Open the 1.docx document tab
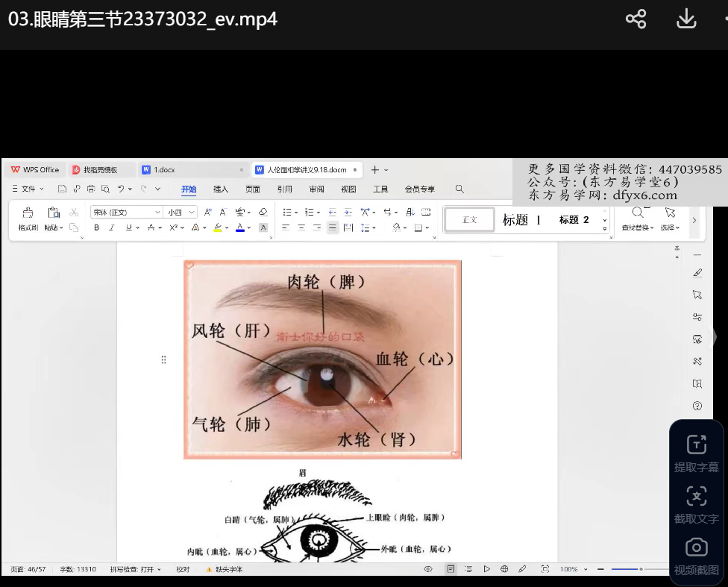 tap(164, 170)
